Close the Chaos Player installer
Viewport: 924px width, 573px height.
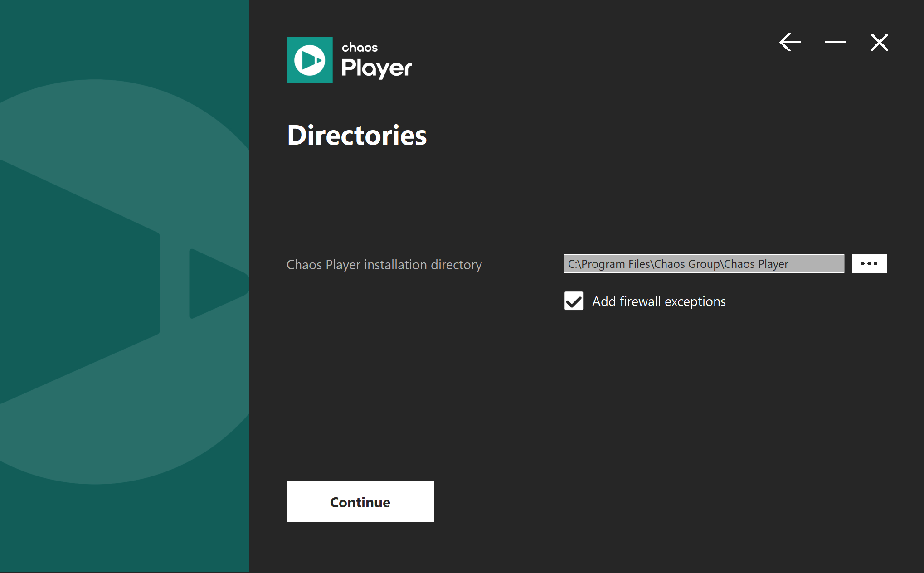point(880,42)
